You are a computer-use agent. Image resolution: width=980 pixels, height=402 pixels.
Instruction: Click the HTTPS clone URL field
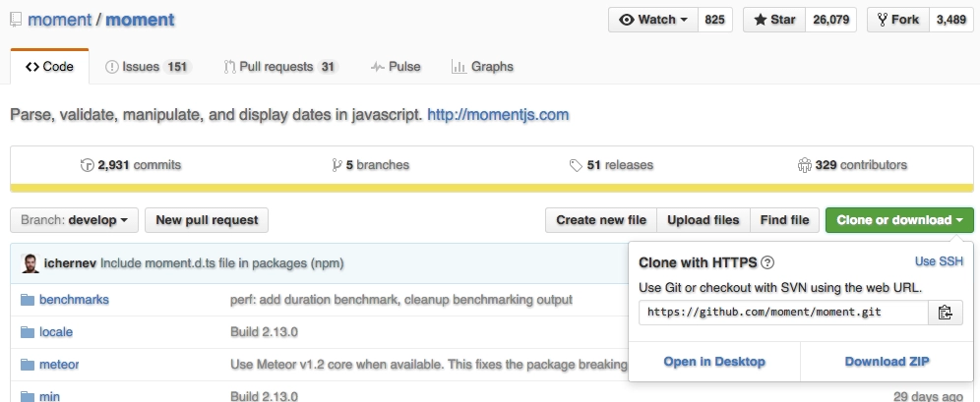pos(783,313)
